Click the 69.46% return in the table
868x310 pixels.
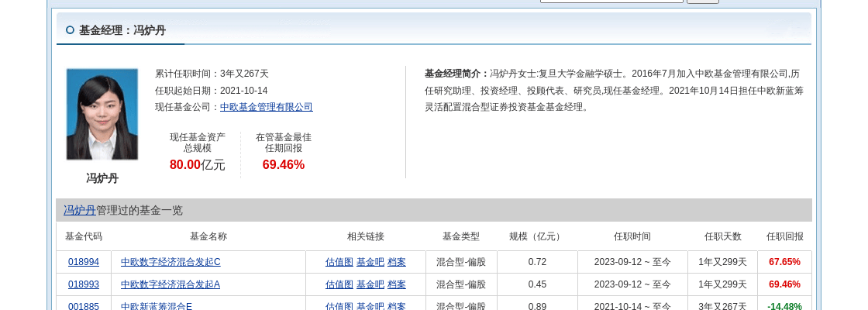(784, 284)
